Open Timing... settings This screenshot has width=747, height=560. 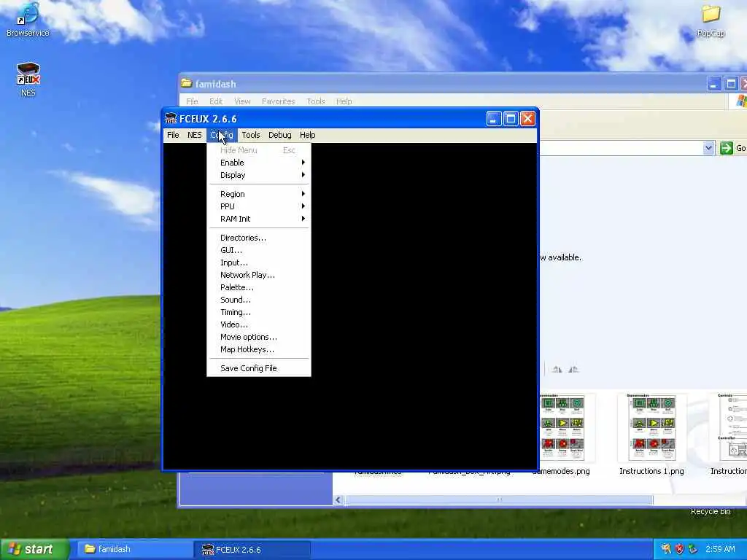point(259,312)
